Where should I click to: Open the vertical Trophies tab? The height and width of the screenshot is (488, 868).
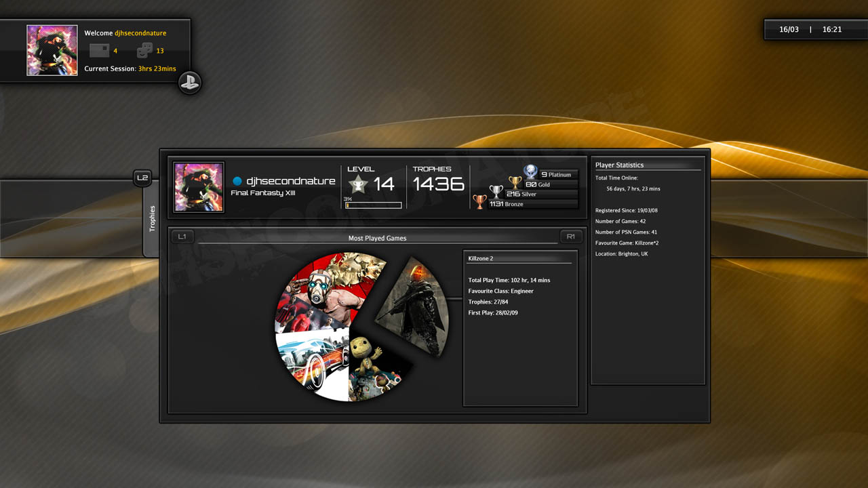tap(152, 219)
